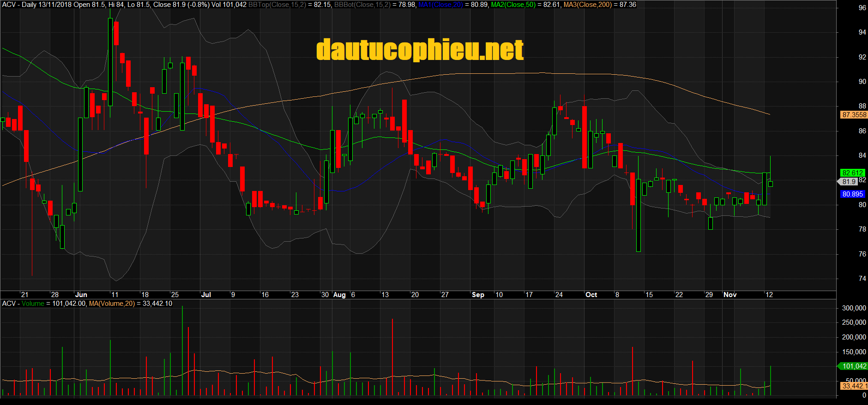
Task: Click the 96 value on the price axis
Action: click(862, 8)
